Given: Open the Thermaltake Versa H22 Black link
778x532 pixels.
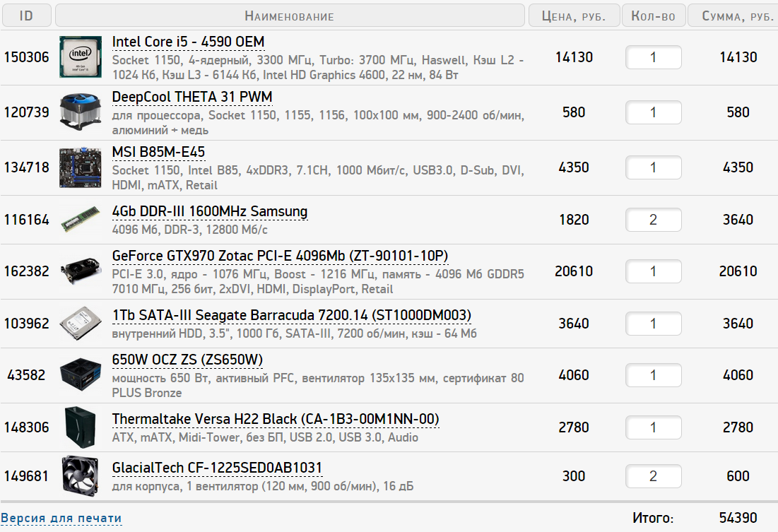Looking at the screenshot, I should [276, 420].
